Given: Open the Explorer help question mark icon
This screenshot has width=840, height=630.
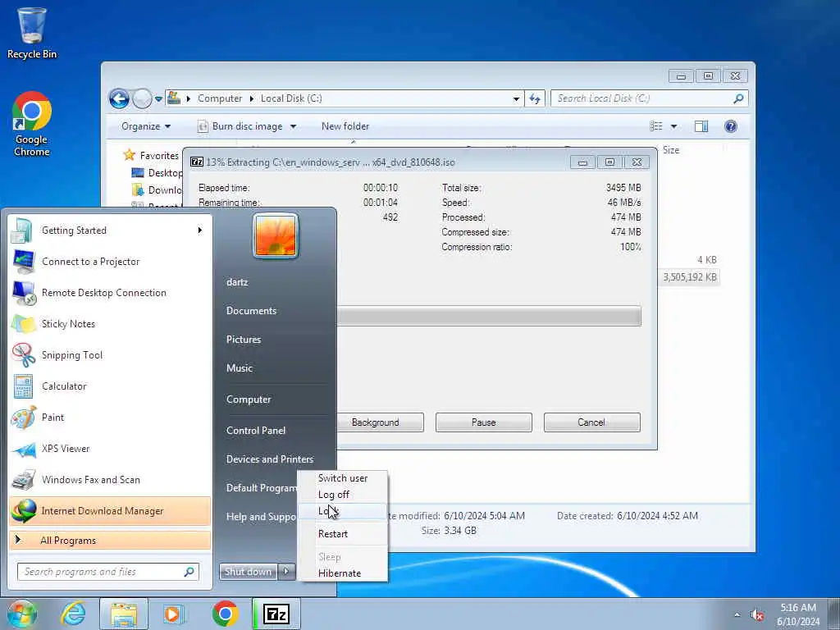Looking at the screenshot, I should tap(731, 126).
